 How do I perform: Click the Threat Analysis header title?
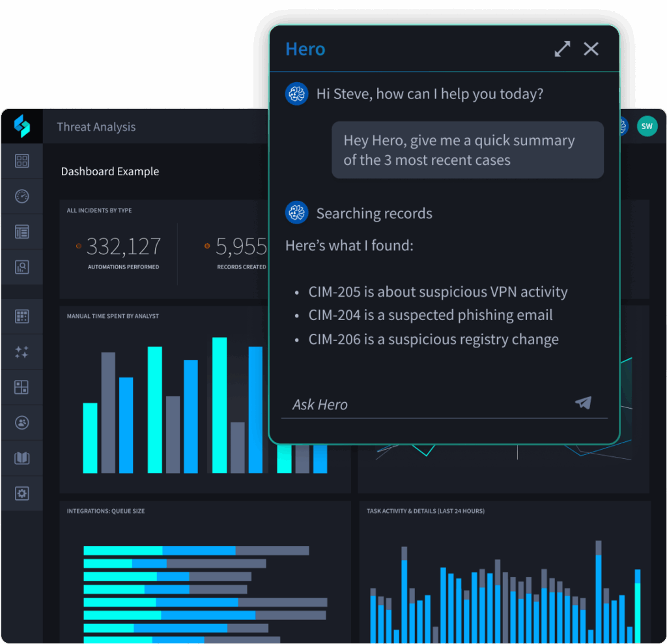click(x=96, y=127)
